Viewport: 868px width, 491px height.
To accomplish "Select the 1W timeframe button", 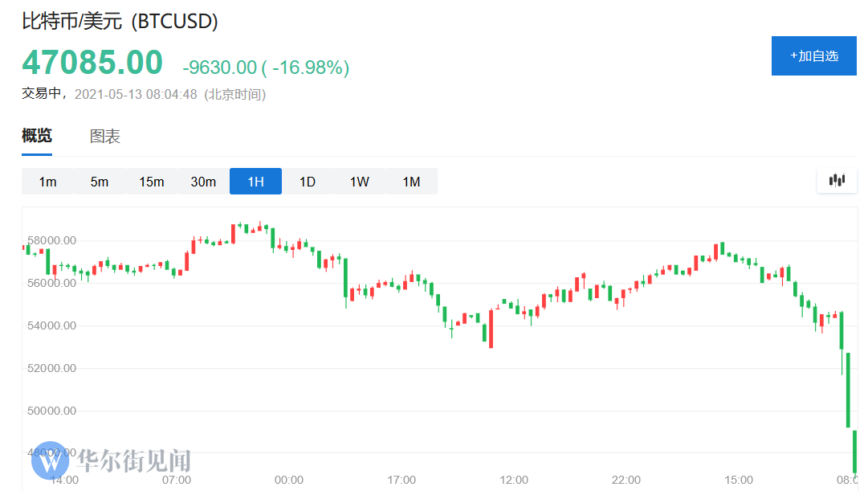I will point(359,182).
